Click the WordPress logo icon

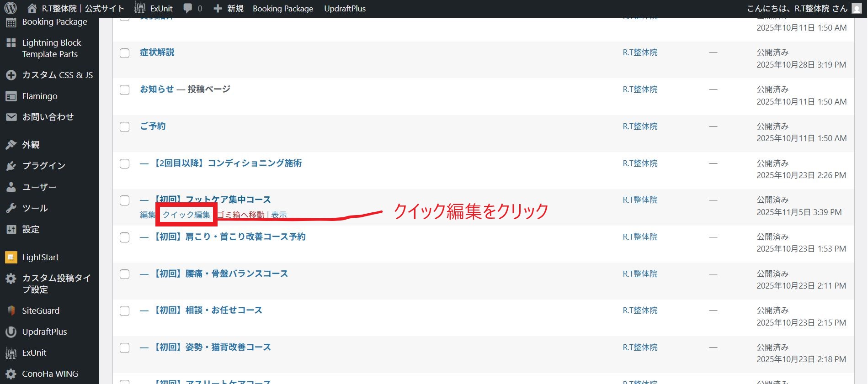(x=11, y=8)
